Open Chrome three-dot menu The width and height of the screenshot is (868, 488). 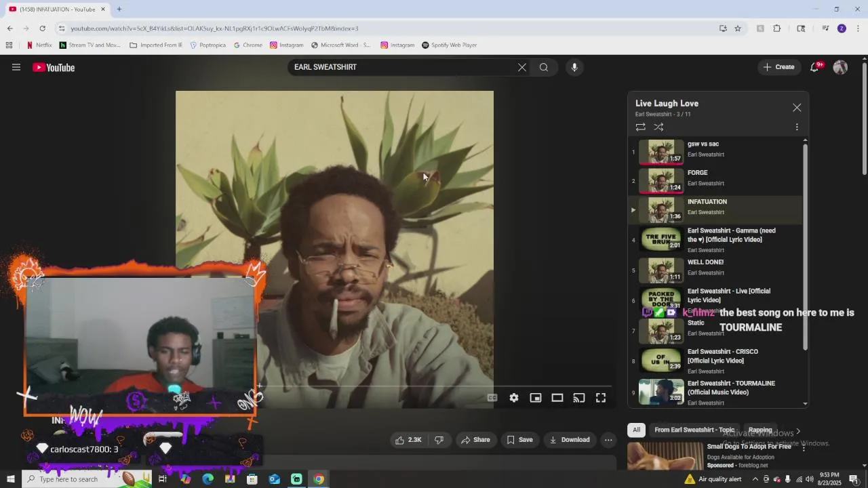(x=858, y=28)
